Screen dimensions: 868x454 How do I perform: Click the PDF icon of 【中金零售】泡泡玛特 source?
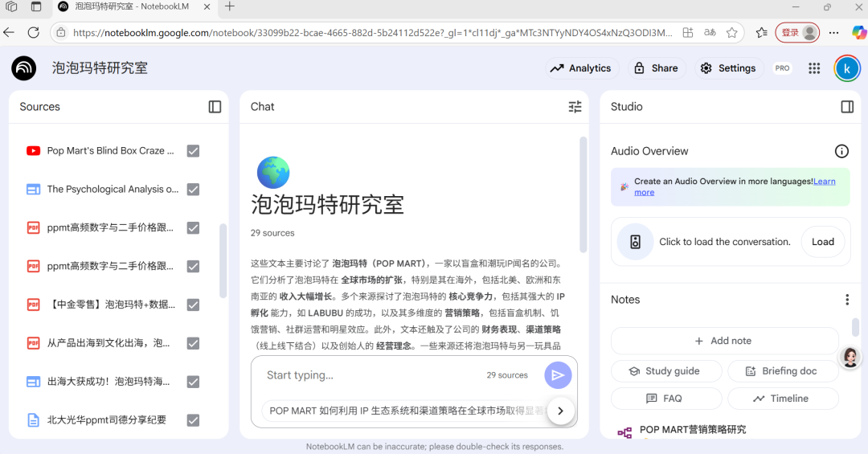[x=33, y=305]
